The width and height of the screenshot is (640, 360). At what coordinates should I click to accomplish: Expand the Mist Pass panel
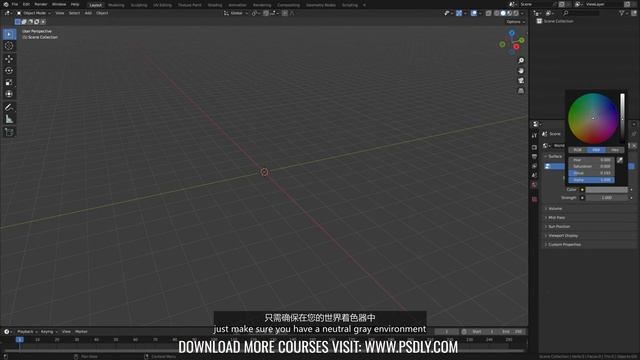tap(556, 218)
